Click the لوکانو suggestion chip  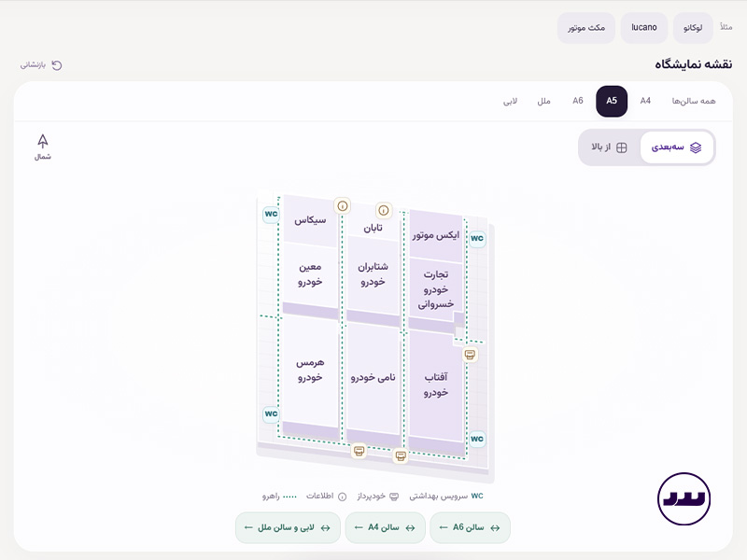tap(693, 28)
